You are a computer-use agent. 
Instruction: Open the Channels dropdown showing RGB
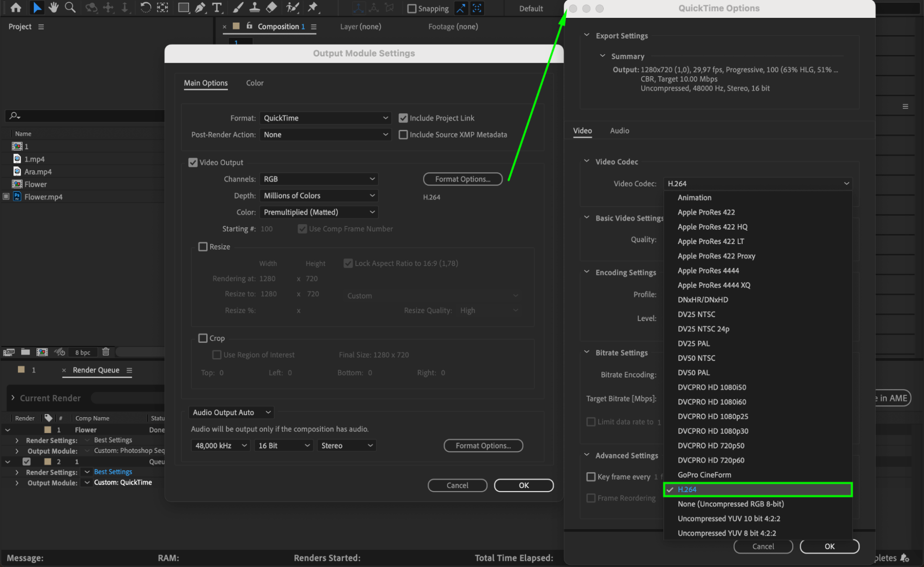(319, 179)
